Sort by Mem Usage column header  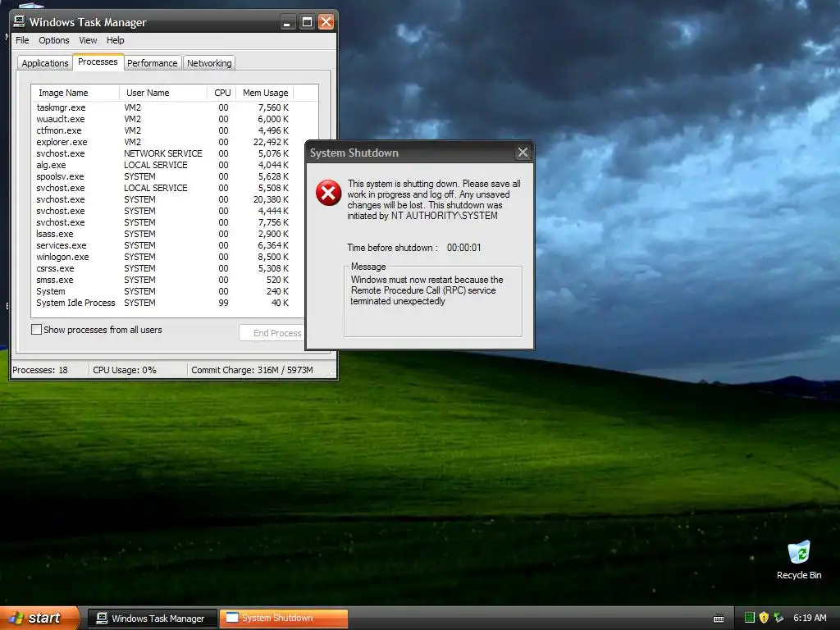(265, 93)
